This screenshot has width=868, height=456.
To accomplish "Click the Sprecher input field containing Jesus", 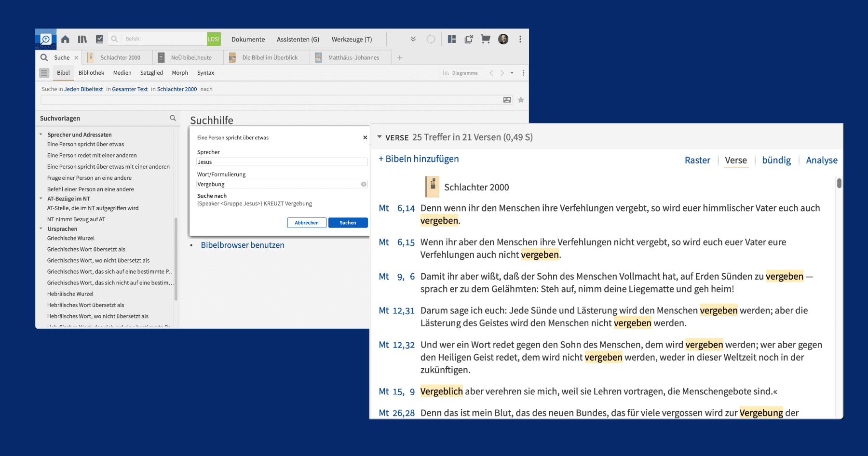I will [x=282, y=162].
